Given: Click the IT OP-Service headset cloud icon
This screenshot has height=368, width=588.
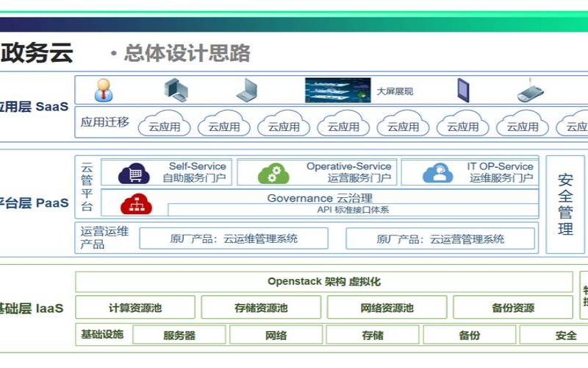Looking at the screenshot, I should (438, 173).
